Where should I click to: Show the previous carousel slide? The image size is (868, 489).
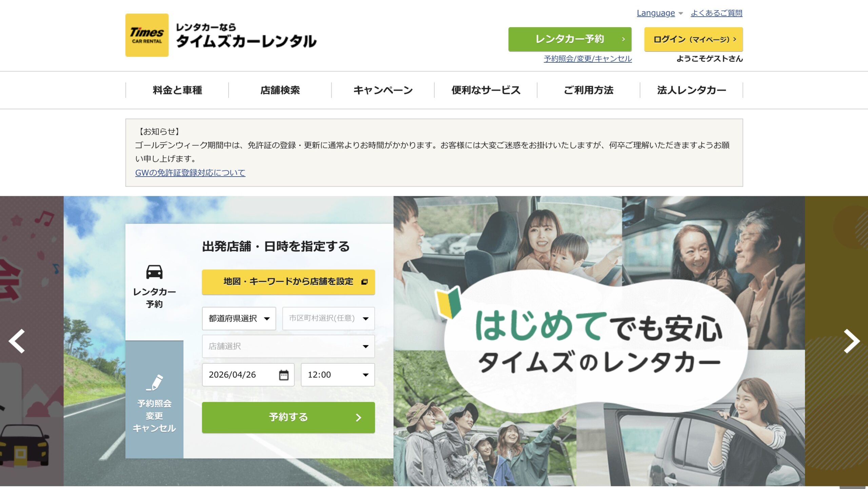pyautogui.click(x=17, y=341)
